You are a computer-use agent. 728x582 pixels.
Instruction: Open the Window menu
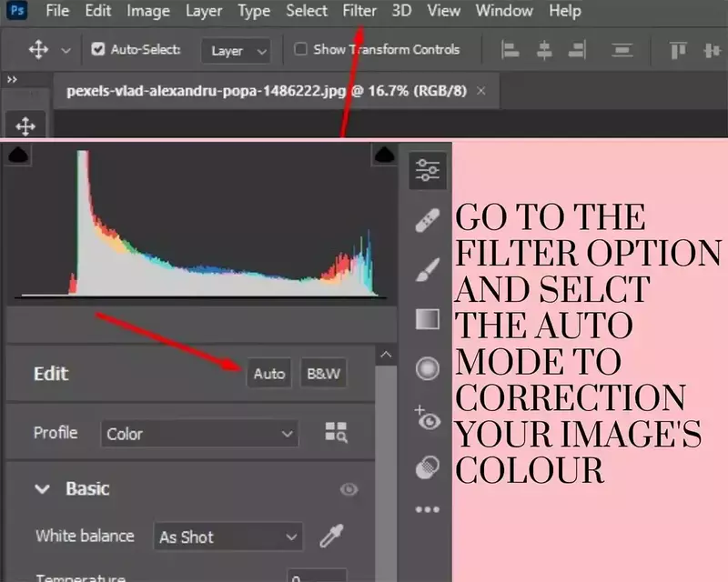[x=504, y=10]
